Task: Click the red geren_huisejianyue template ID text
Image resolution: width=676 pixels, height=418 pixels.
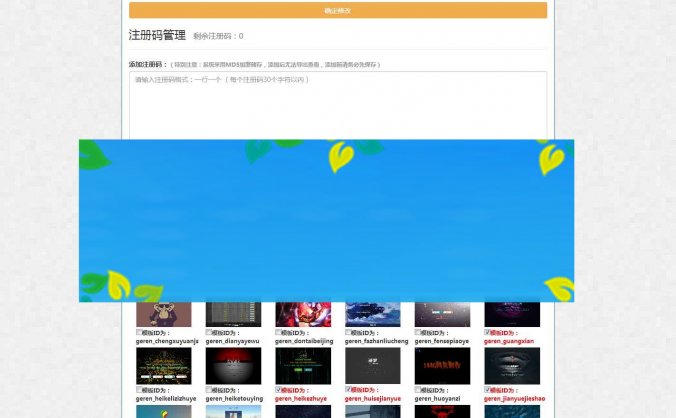Action: 373,399
